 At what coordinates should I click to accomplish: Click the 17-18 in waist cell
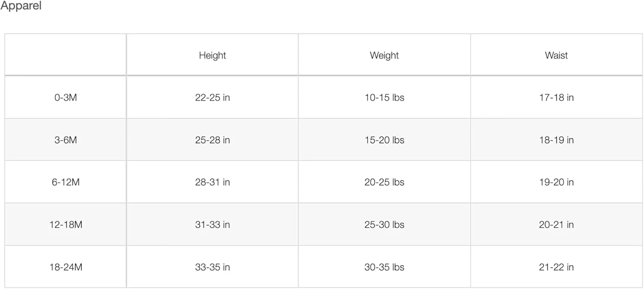(556, 98)
